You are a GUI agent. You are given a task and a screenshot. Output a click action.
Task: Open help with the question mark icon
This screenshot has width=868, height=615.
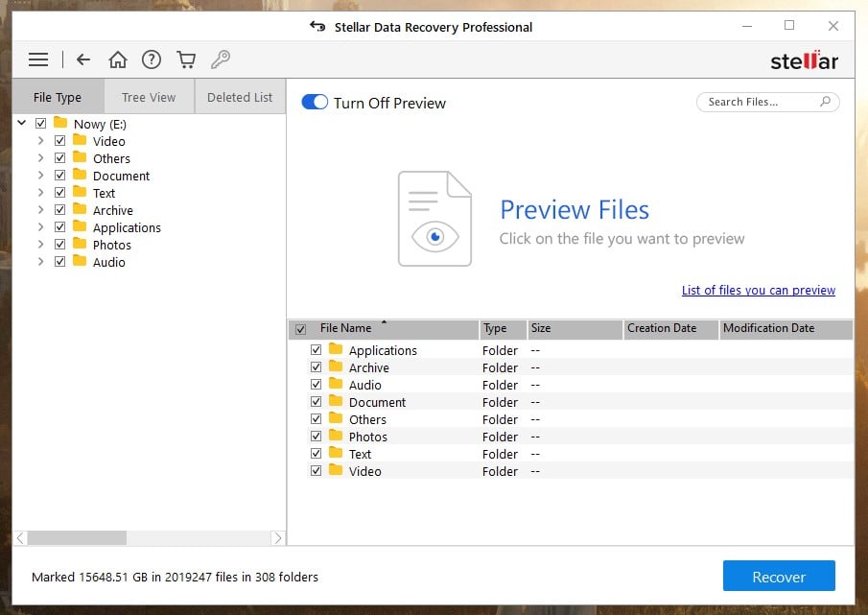(152, 59)
